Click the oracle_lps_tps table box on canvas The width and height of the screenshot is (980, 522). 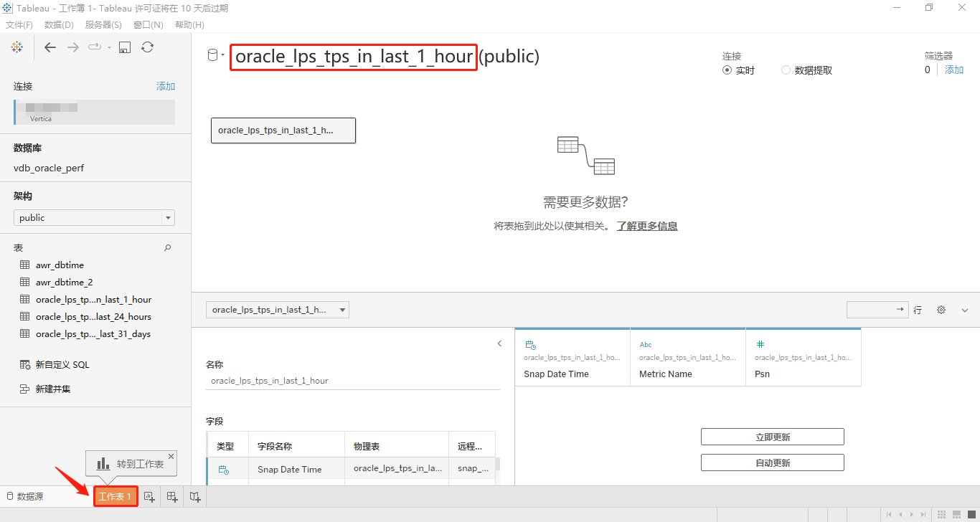[x=283, y=130]
